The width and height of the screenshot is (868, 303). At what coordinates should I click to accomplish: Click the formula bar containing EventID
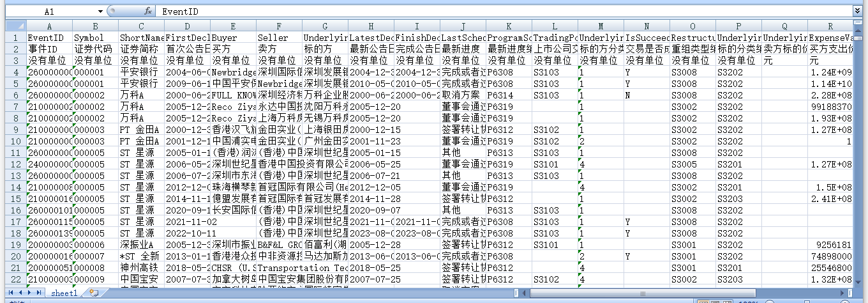(504, 12)
